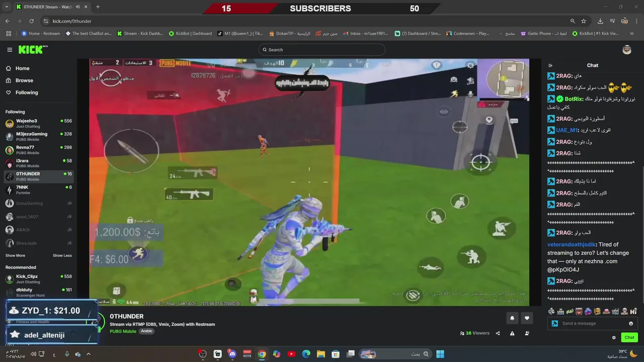Open YouTube from taskbar
This screenshot has width=644, height=362.
point(291,354)
